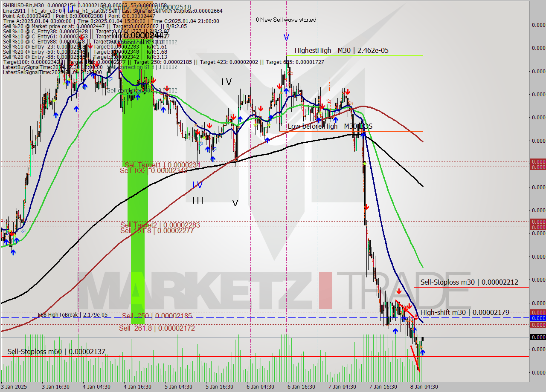Select the '5 Jan 16:30' time axis label

coord(219,387)
